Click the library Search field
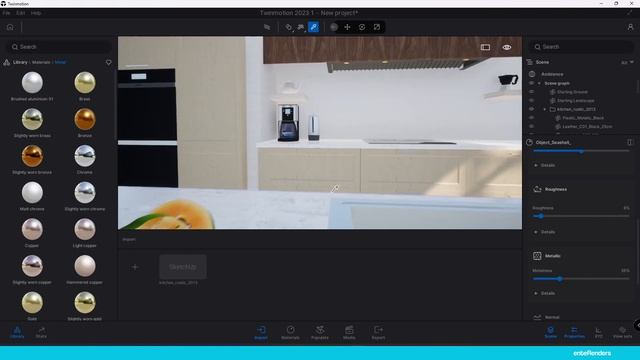Screen dimensions: 640x360 [x=60, y=47]
